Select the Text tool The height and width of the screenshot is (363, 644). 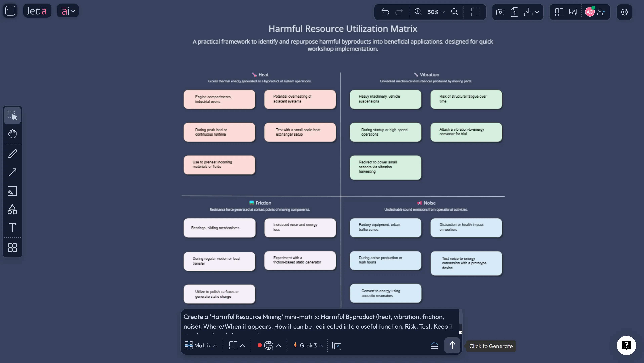click(12, 228)
